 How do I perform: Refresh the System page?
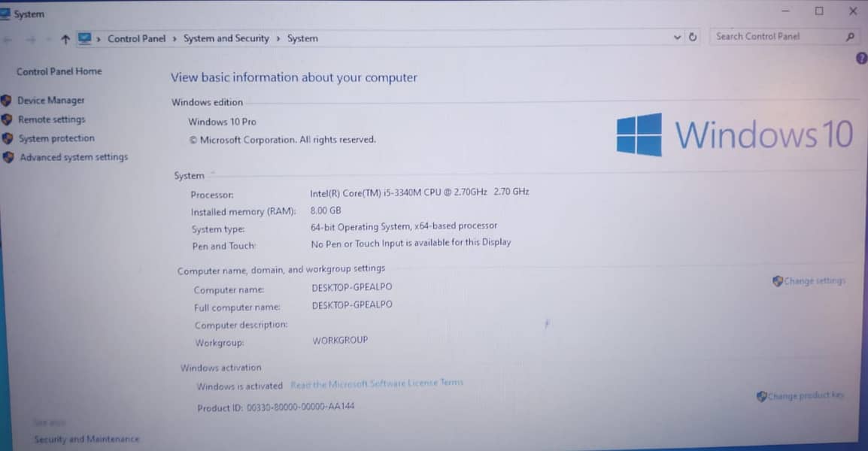[693, 37]
